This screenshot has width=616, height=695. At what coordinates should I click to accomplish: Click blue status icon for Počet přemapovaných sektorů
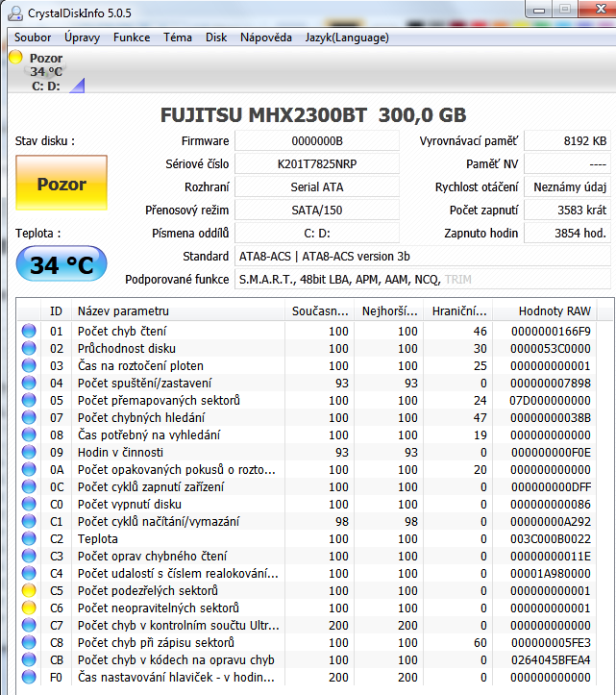(x=29, y=400)
